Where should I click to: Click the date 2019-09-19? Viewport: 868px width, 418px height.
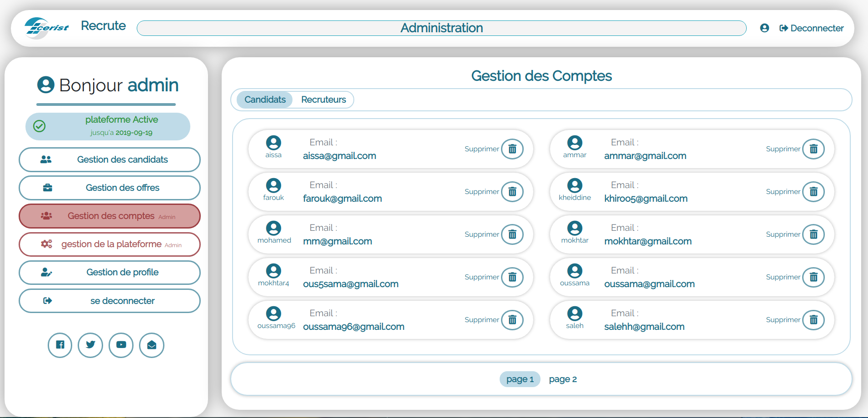[134, 133]
